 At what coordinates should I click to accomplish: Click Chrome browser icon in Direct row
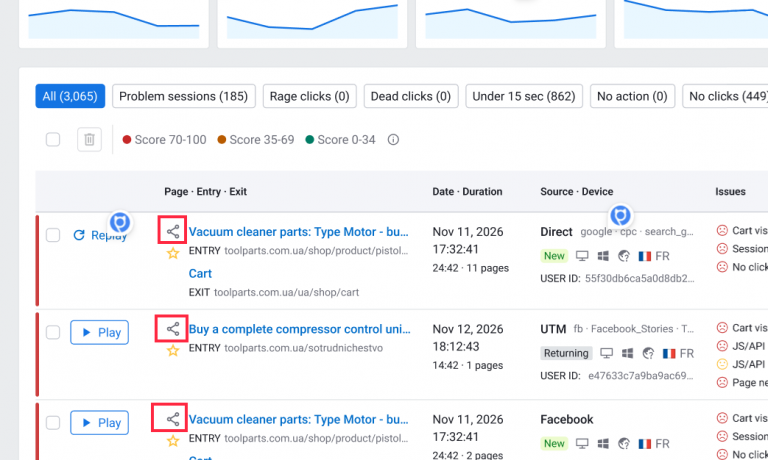pyautogui.click(x=624, y=256)
